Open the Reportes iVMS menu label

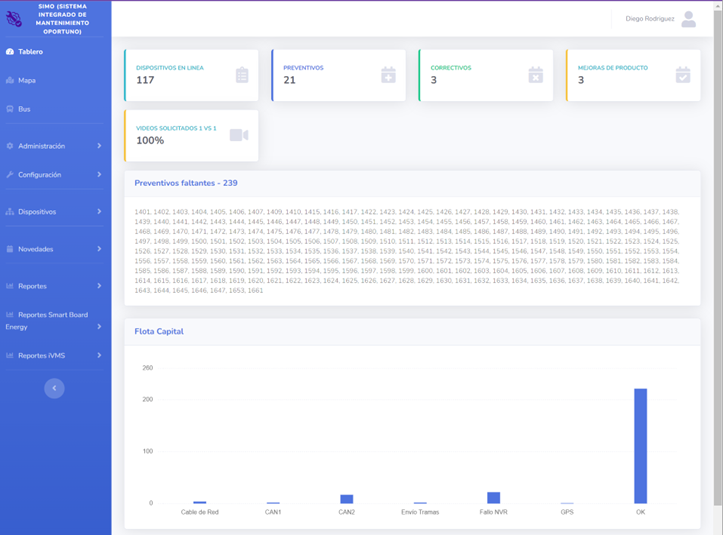pos(41,356)
